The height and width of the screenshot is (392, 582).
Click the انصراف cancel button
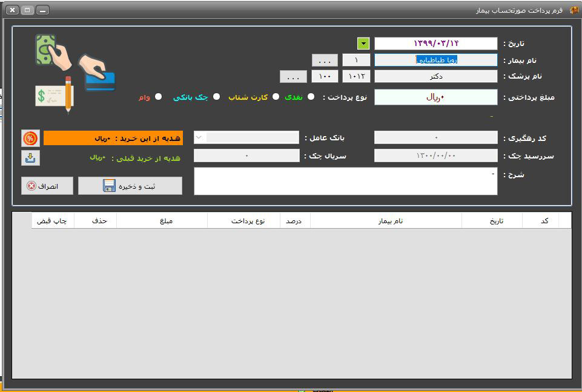(x=47, y=186)
